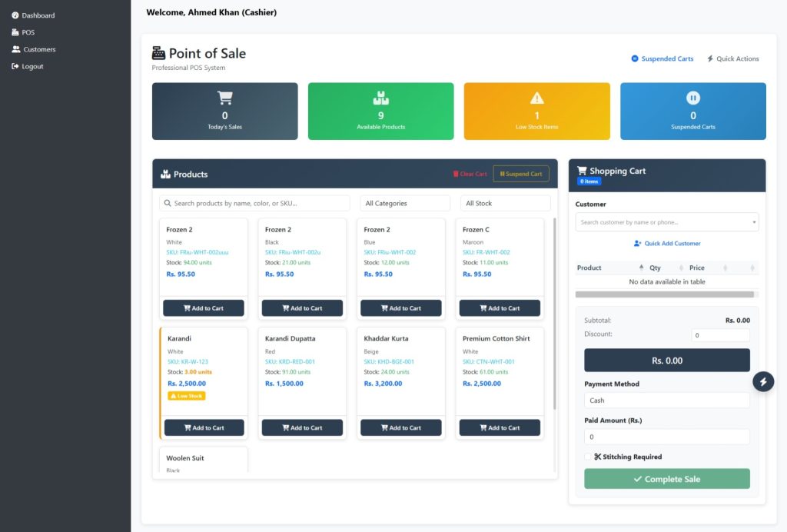Click the Logout icon in sidebar
The height and width of the screenshot is (532, 787).
(x=15, y=66)
